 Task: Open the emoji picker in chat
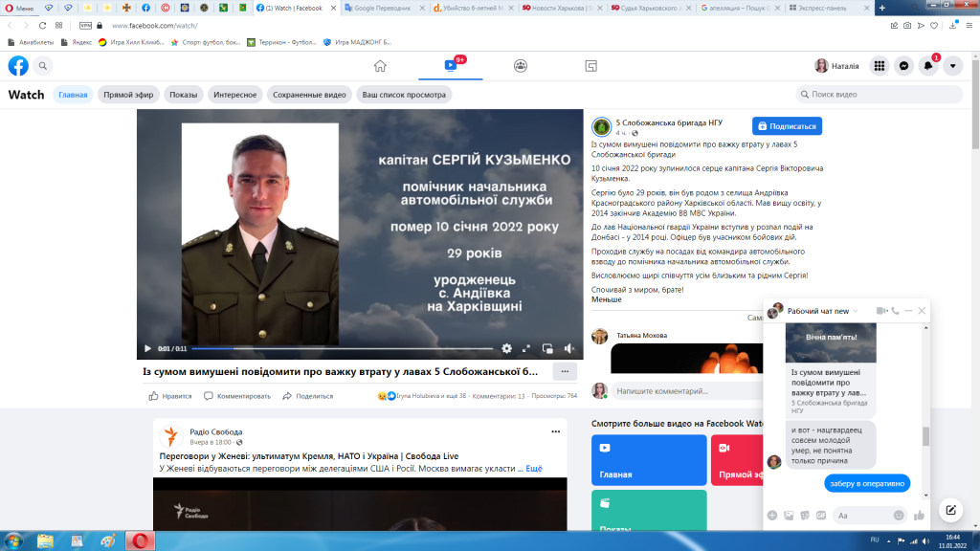coord(899,516)
